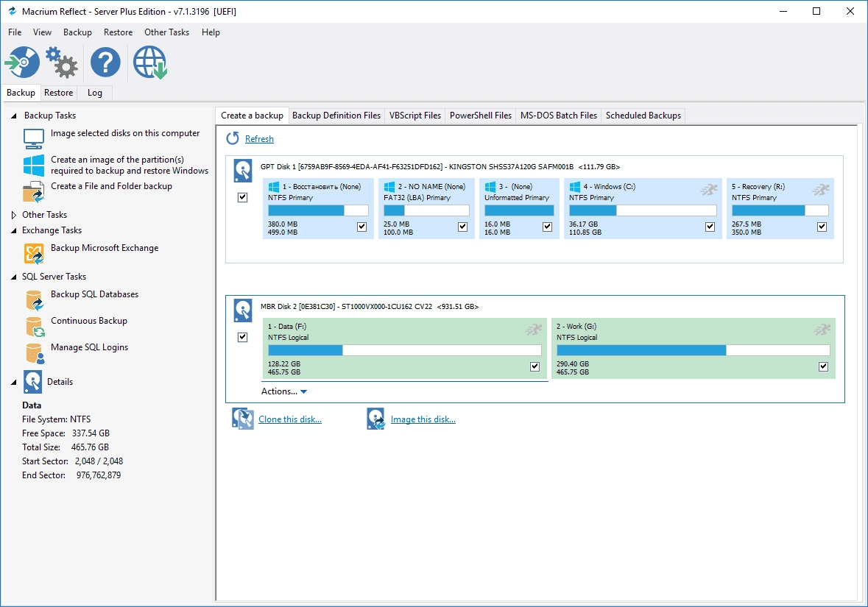Click the Windows logo on partition 2 NO NAME

click(389, 186)
